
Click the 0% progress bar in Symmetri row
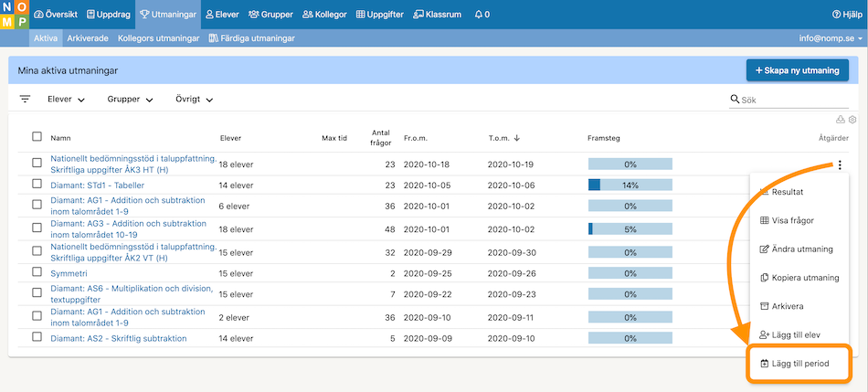(630, 273)
